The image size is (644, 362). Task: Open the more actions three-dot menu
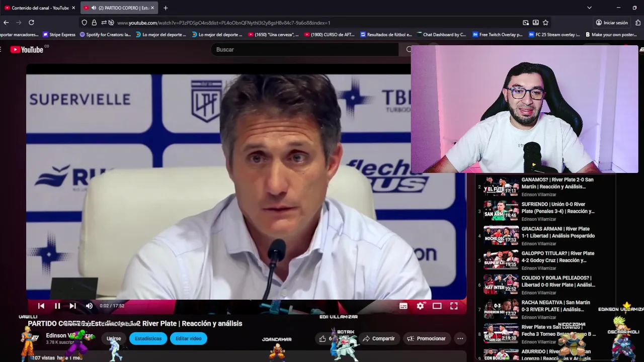point(460,338)
